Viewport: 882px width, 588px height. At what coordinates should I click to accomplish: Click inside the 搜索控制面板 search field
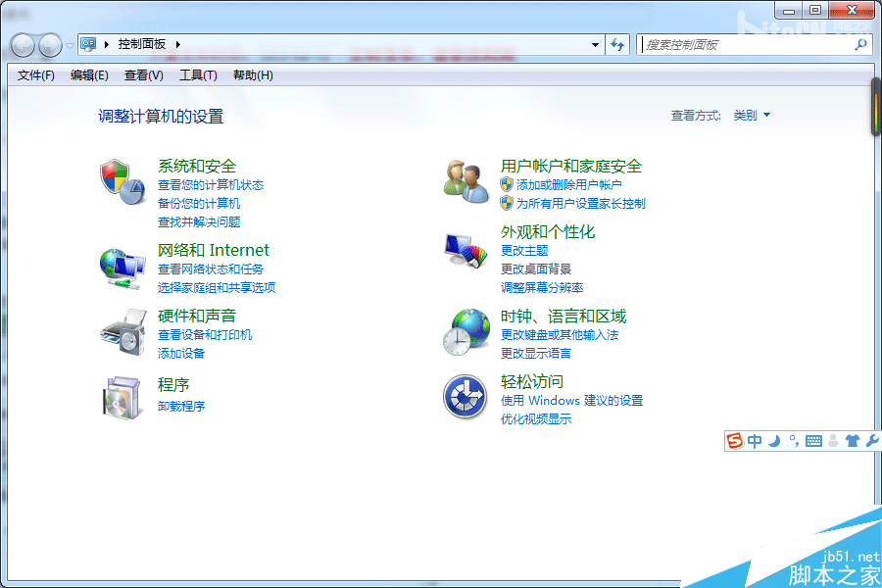click(x=748, y=44)
